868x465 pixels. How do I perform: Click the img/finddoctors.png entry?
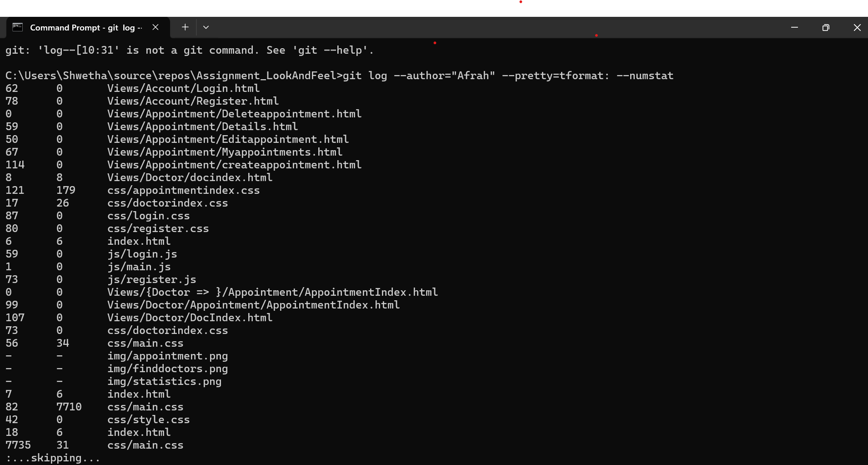[x=167, y=369]
